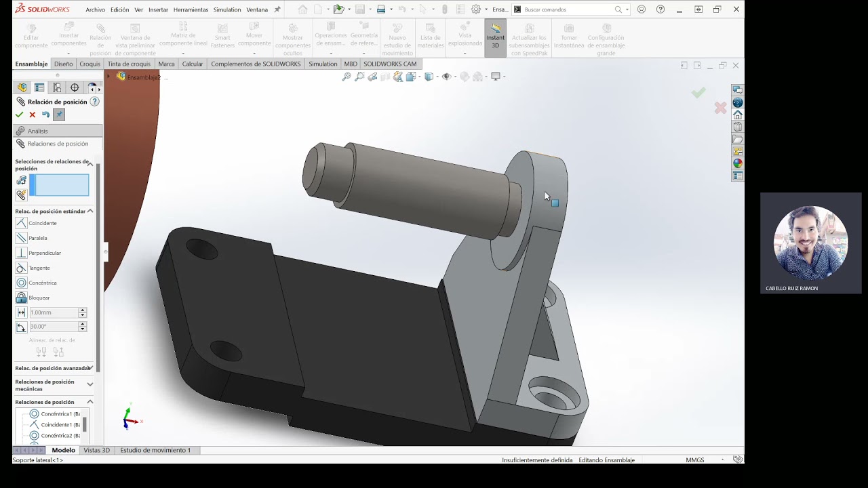Open the Design Library task pane icon
The width and height of the screenshot is (868, 488).
click(x=738, y=127)
